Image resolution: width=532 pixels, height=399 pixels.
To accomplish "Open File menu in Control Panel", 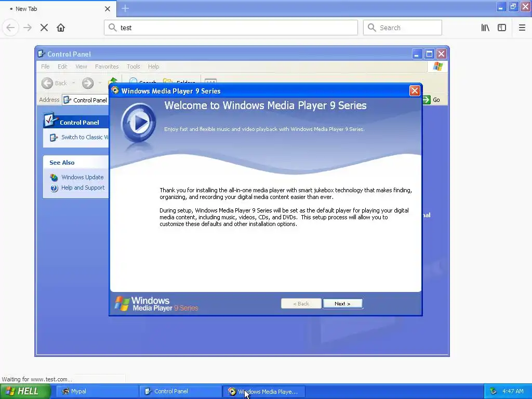I will 45,66.
